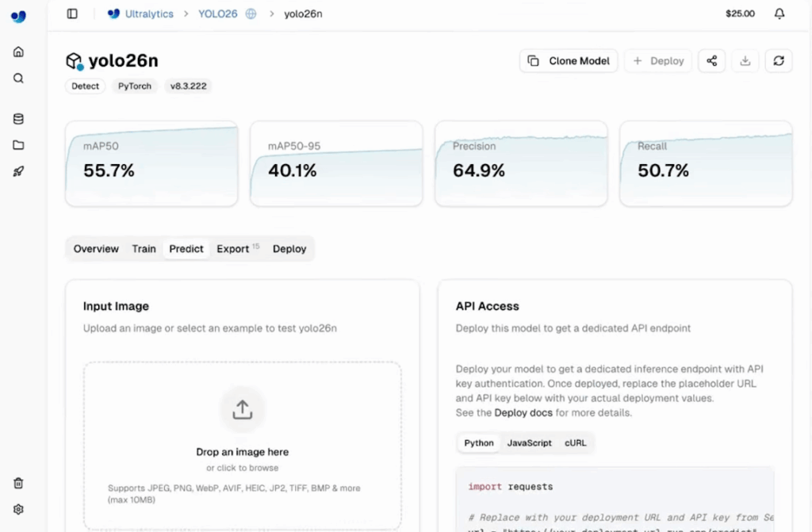Open the Datasets database icon
The width and height of the screenshot is (812, 532).
tap(18, 119)
